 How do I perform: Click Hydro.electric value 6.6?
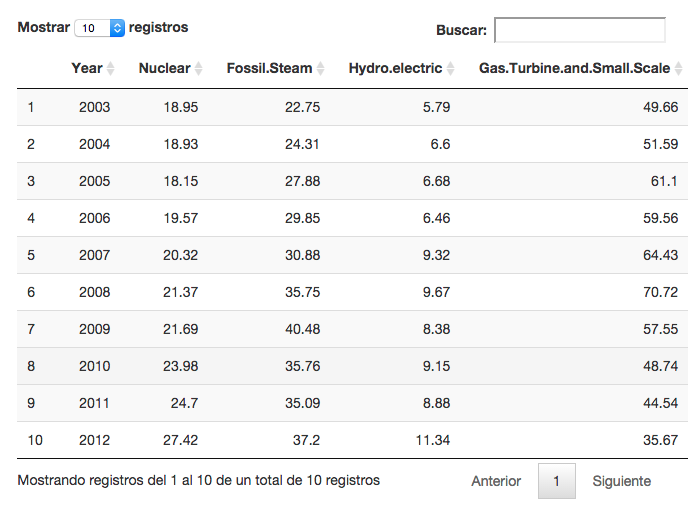440,144
